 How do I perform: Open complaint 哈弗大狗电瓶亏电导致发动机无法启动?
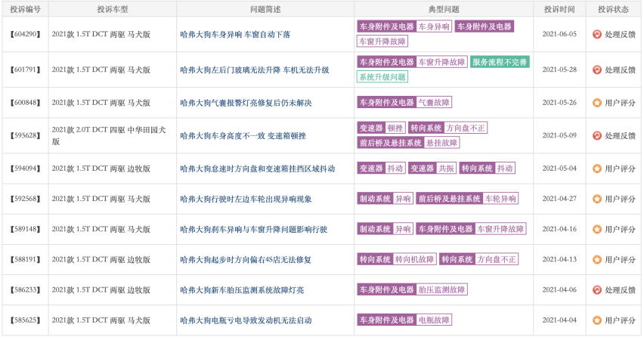click(x=246, y=320)
